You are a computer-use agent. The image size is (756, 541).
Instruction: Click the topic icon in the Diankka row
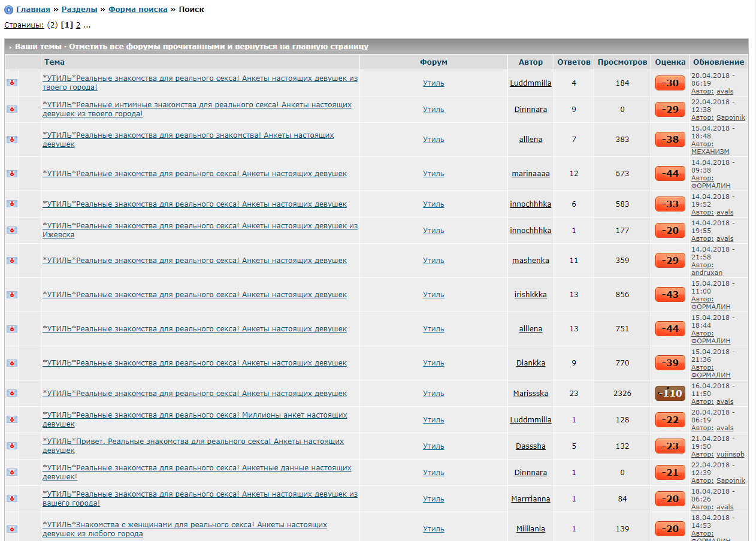point(12,362)
